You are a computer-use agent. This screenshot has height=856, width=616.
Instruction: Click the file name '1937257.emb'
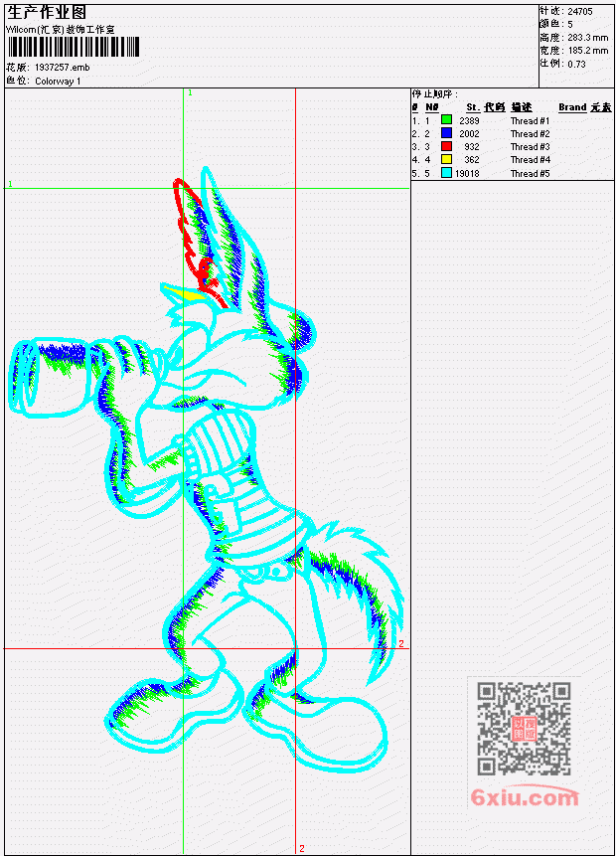pos(63,68)
